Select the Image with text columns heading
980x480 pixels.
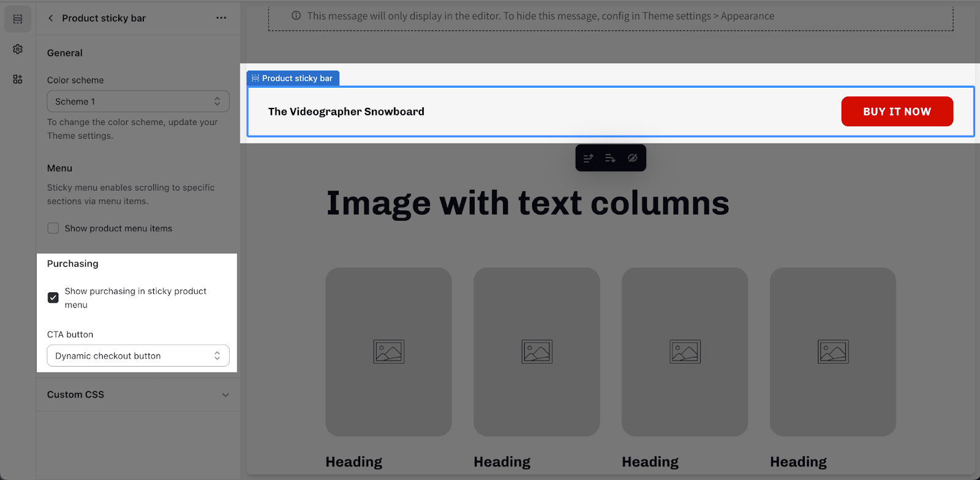pyautogui.click(x=528, y=203)
